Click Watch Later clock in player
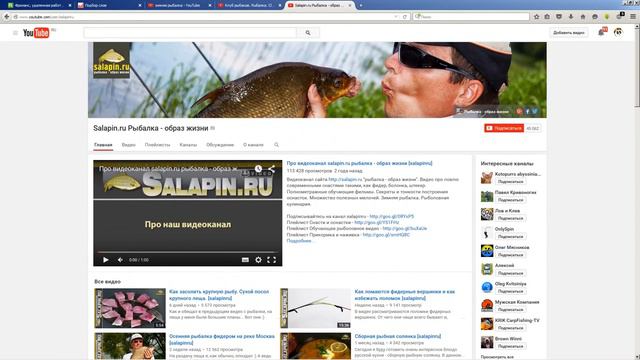 [258, 169]
